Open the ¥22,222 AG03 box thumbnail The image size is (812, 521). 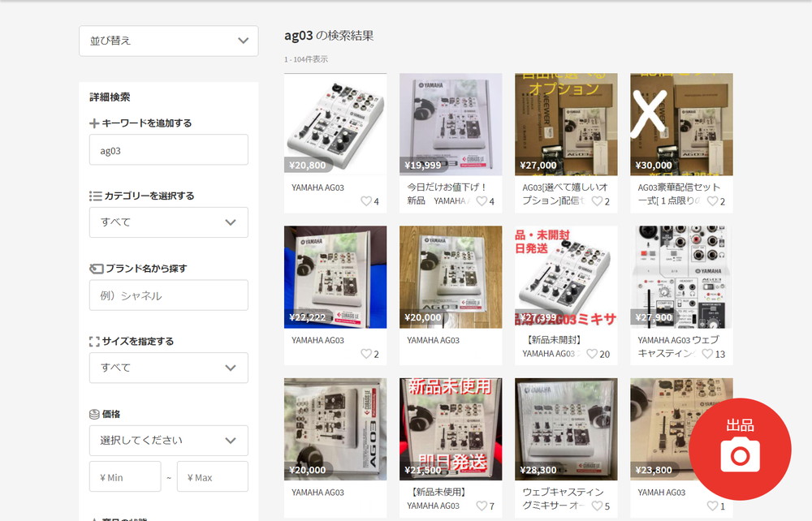(335, 277)
